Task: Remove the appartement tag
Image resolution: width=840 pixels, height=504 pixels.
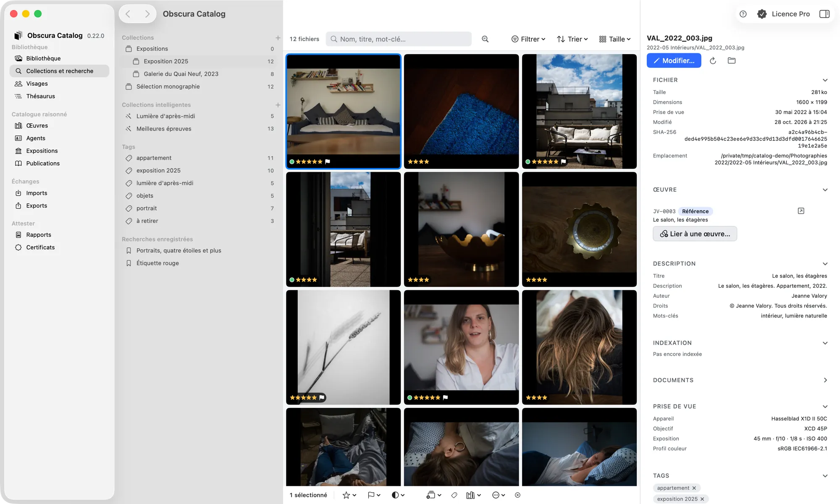Action: (x=694, y=488)
